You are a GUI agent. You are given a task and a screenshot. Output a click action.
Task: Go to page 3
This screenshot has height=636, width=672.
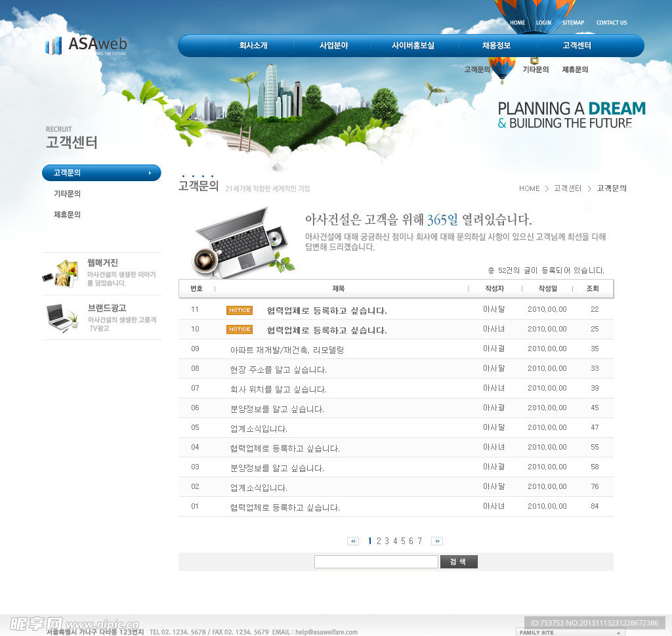[387, 541]
